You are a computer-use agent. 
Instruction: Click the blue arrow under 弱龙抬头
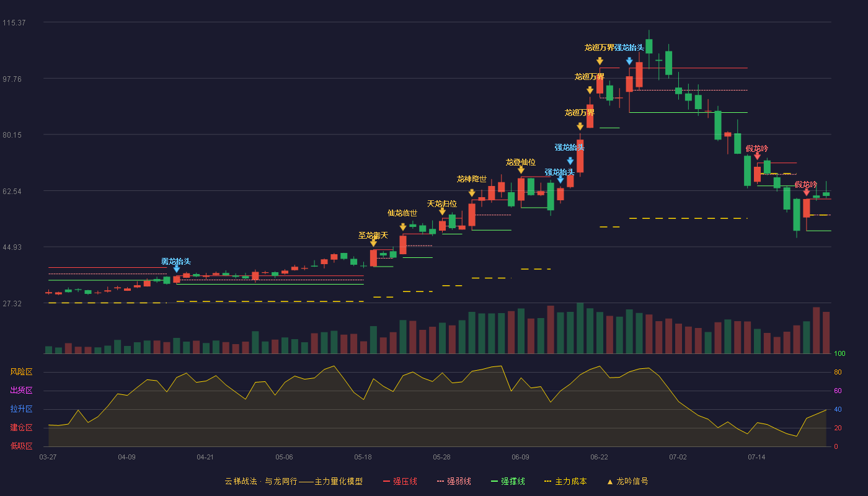tap(177, 269)
